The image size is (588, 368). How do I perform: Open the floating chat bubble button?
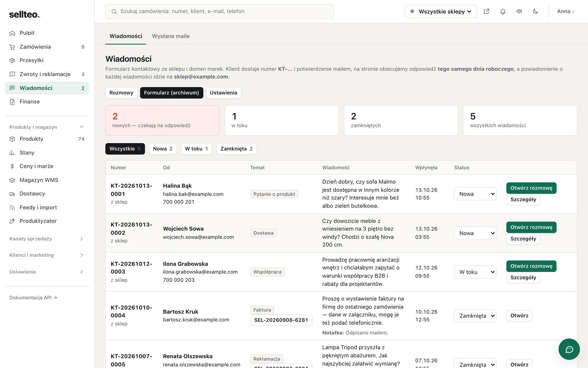pos(569,349)
